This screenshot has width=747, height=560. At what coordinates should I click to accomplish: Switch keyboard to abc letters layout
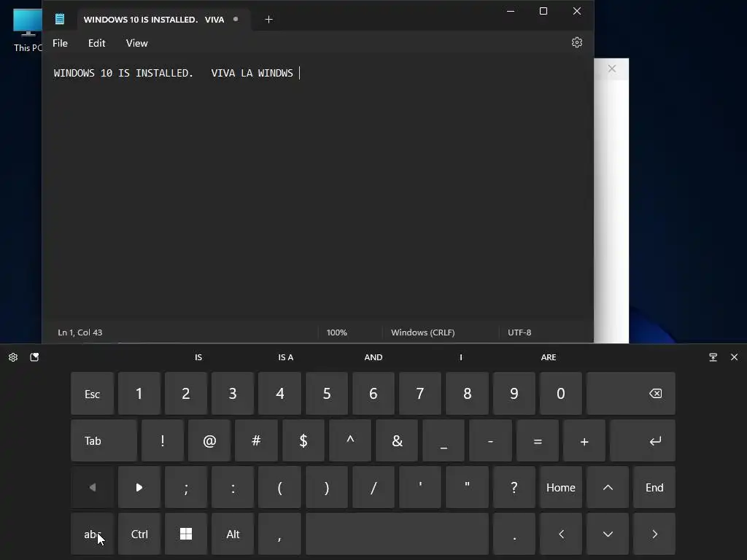92,534
